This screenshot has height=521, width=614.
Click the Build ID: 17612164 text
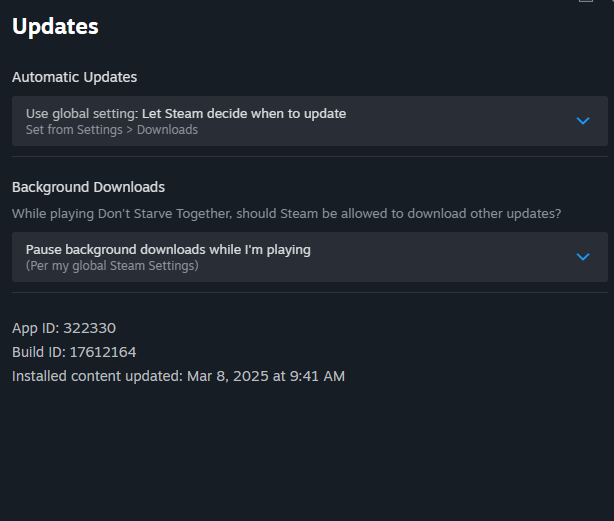click(x=74, y=352)
